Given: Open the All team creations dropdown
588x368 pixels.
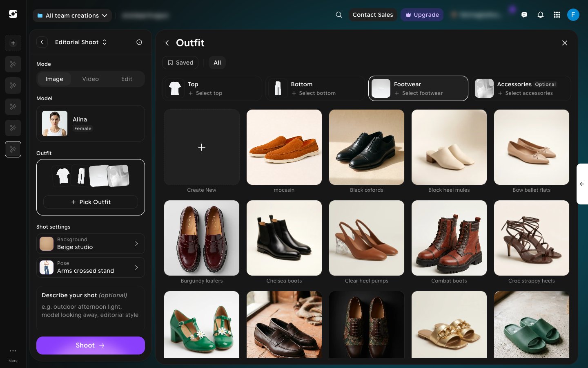Looking at the screenshot, I should pyautogui.click(x=72, y=16).
